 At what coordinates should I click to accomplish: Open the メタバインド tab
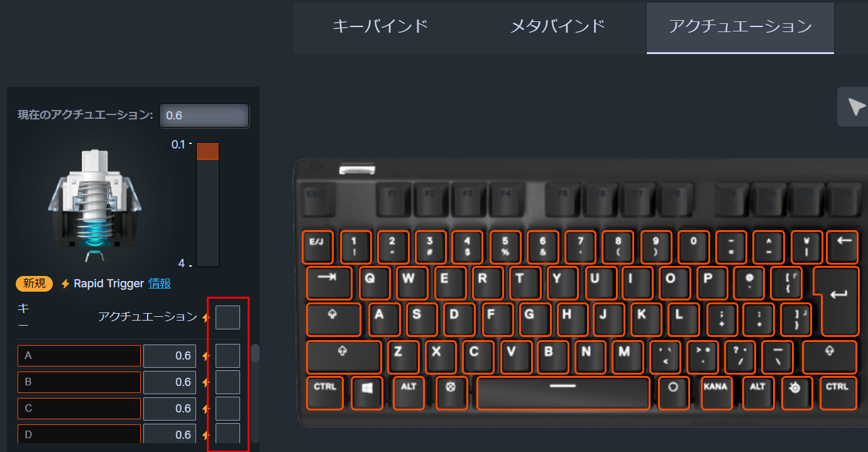558,26
